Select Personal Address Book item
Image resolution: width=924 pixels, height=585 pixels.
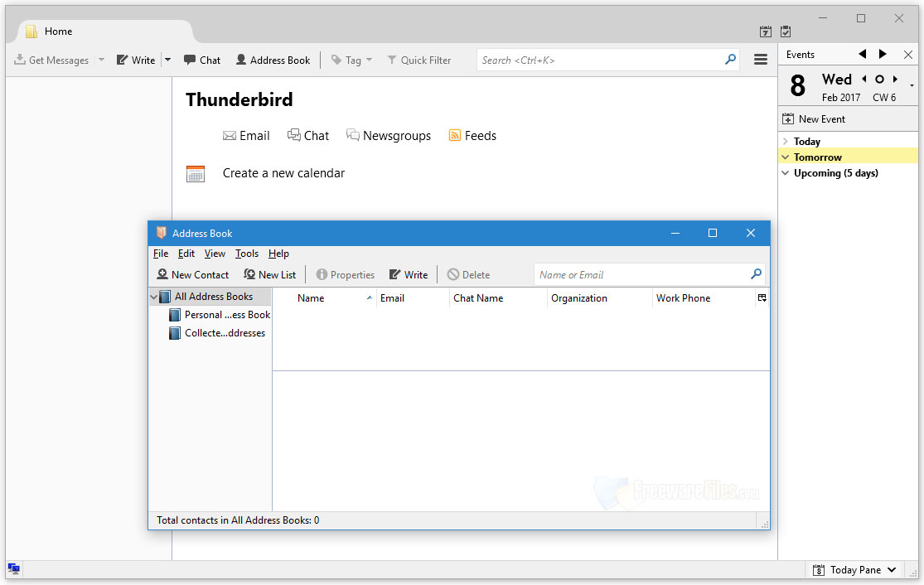coord(220,315)
